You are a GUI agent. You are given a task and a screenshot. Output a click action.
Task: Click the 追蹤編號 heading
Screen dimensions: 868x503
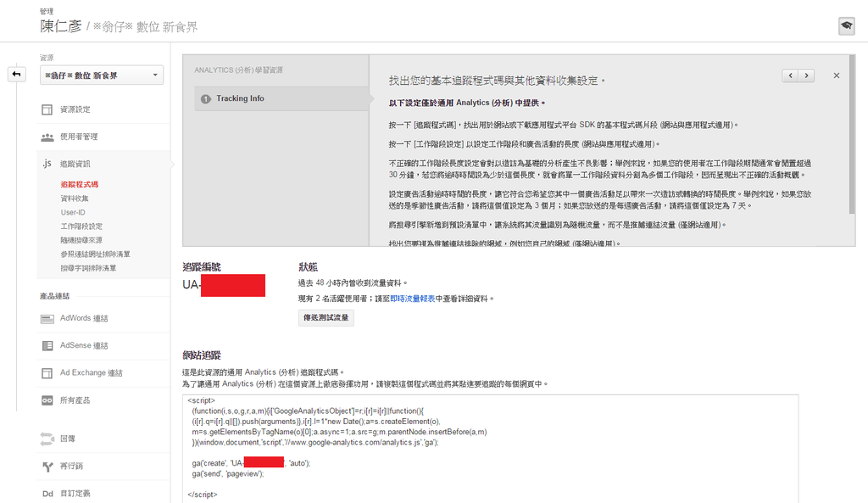click(x=202, y=267)
